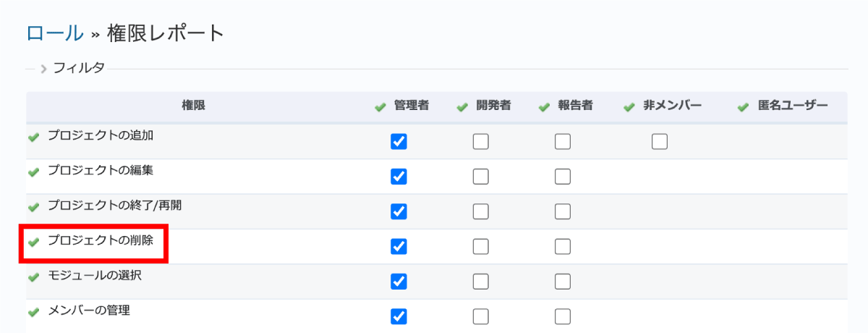
Task: Uncheck 管理者 checkbox for プロジェクトの削除
Action: point(399,246)
